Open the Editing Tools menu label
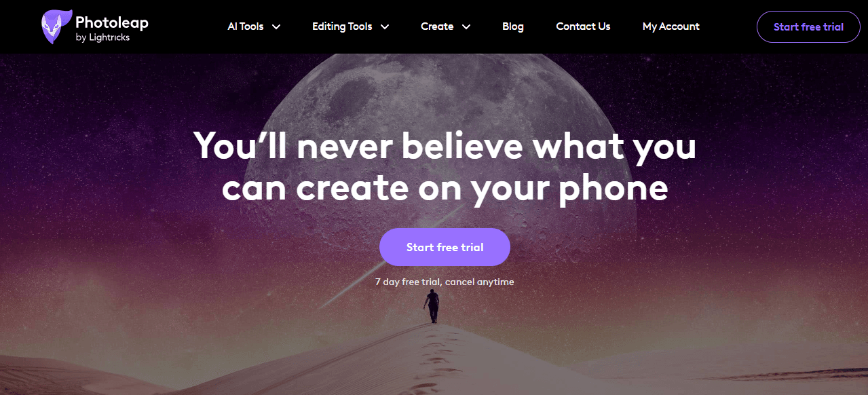868x395 pixels. coord(342,26)
